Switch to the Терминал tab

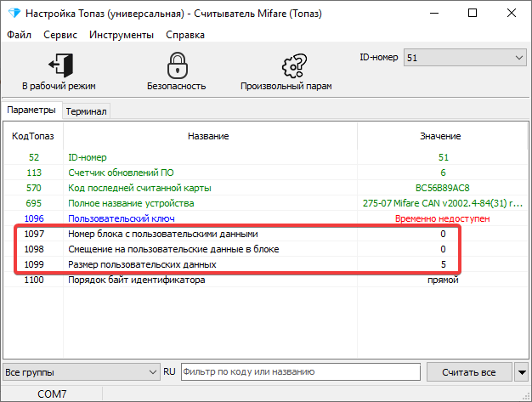point(86,111)
